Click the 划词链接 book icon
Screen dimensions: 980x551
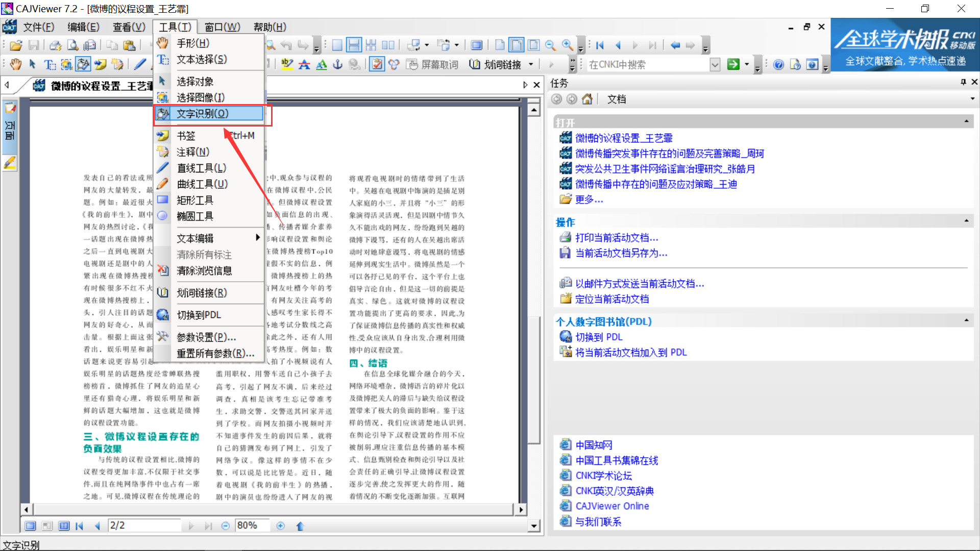pyautogui.click(x=474, y=64)
